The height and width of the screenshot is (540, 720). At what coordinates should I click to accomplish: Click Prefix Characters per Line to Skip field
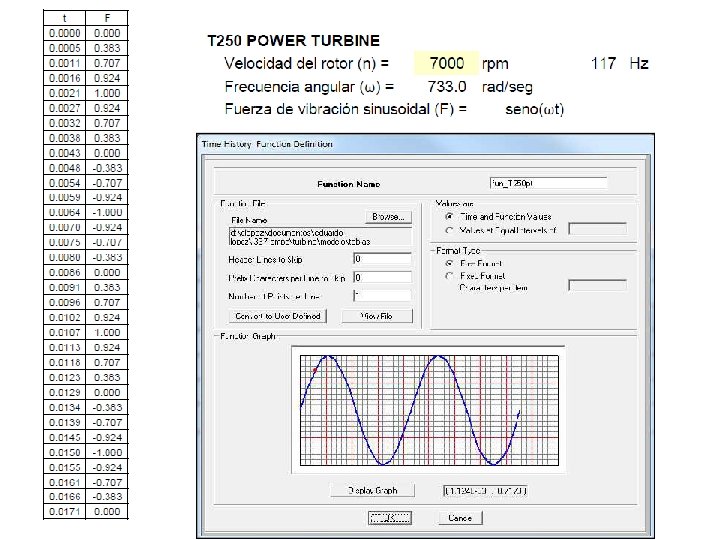pos(382,277)
